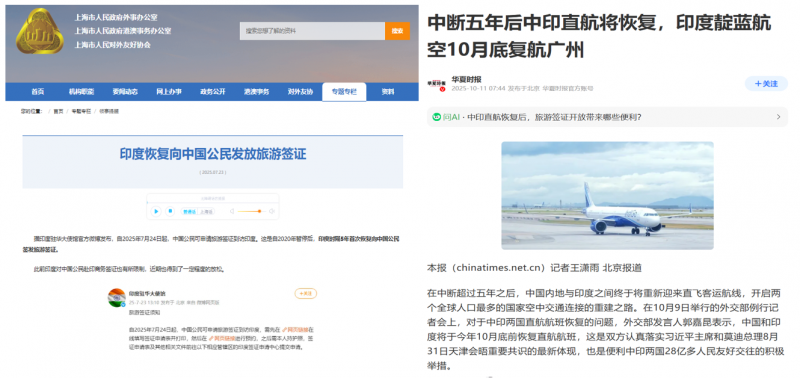Click the audio playback progress bar
The width and height of the screenshot is (800, 378).
coord(213,203)
